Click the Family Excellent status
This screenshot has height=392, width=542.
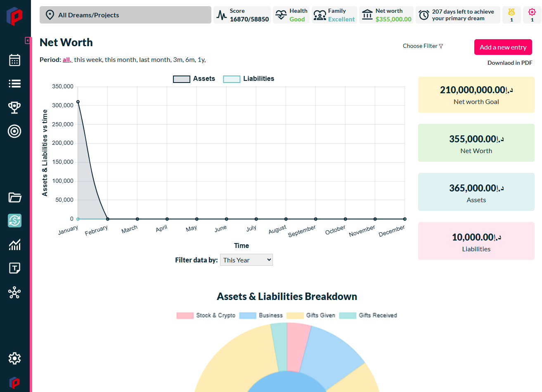(x=341, y=19)
